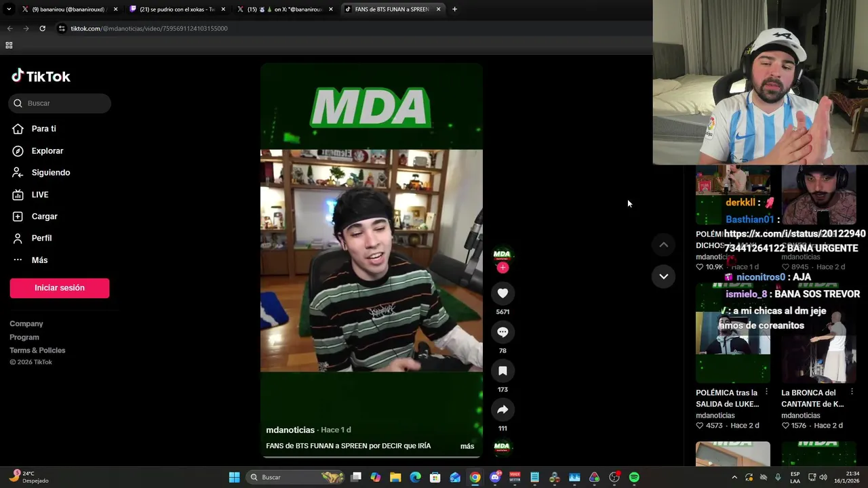Open Copilot from the taskbar
Image resolution: width=868 pixels, height=488 pixels.
[x=376, y=477]
